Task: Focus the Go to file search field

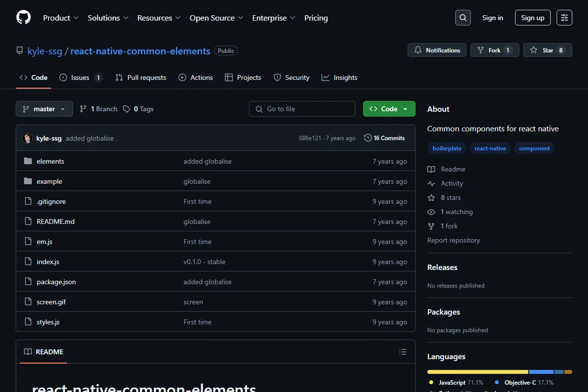Action: pyautogui.click(x=302, y=109)
